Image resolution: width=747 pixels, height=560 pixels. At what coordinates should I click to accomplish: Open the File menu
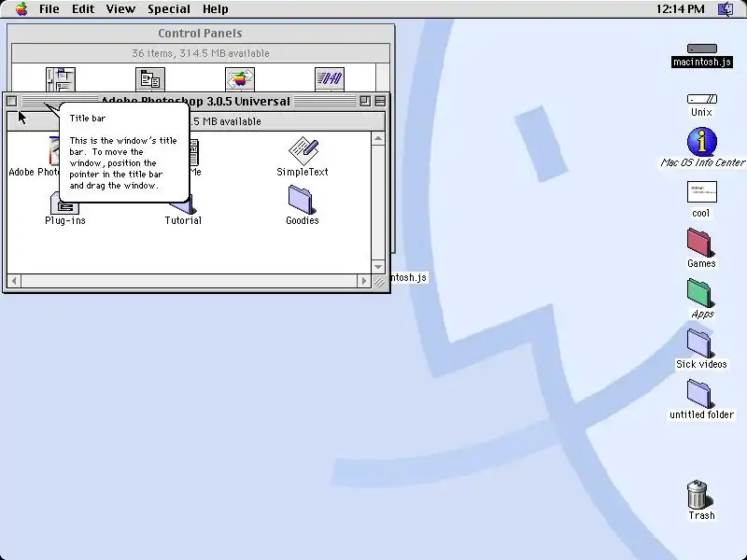[x=49, y=9]
